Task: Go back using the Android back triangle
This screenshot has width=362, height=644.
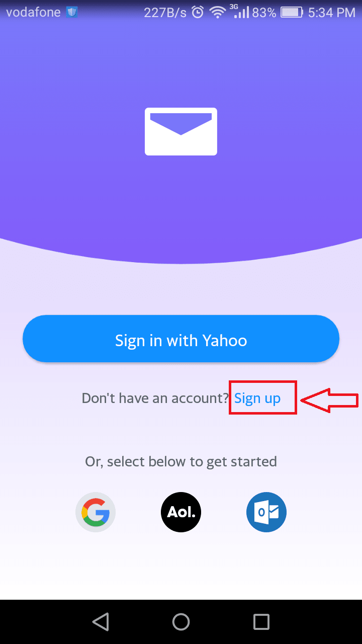Action: click(x=101, y=622)
